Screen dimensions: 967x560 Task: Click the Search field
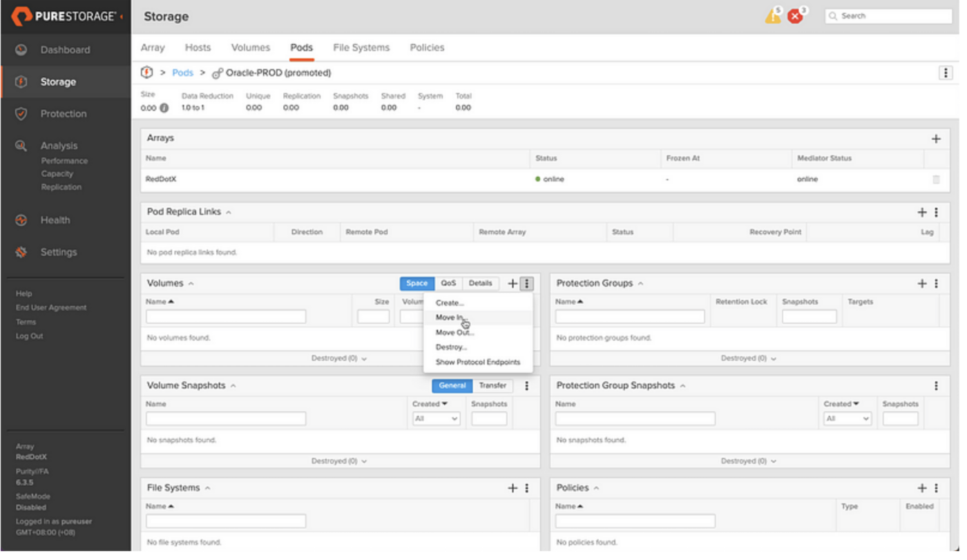(888, 16)
